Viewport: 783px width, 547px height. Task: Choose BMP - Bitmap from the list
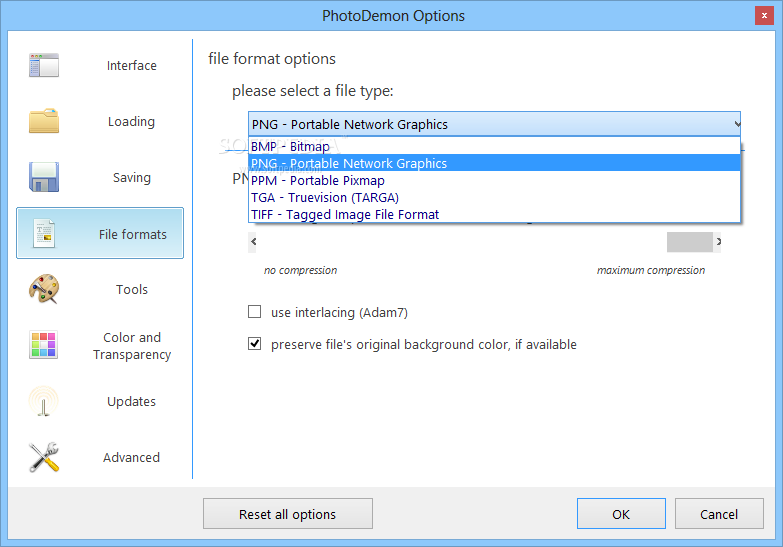click(494, 146)
